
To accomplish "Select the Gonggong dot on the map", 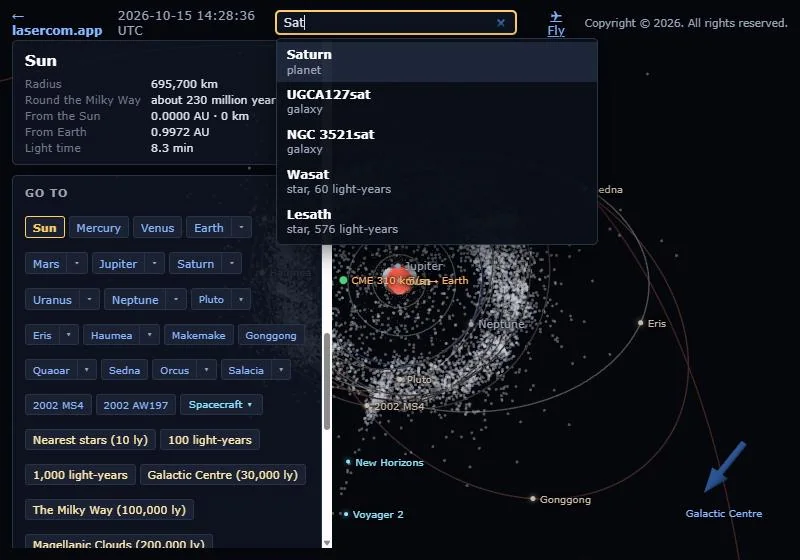I will coord(533,498).
